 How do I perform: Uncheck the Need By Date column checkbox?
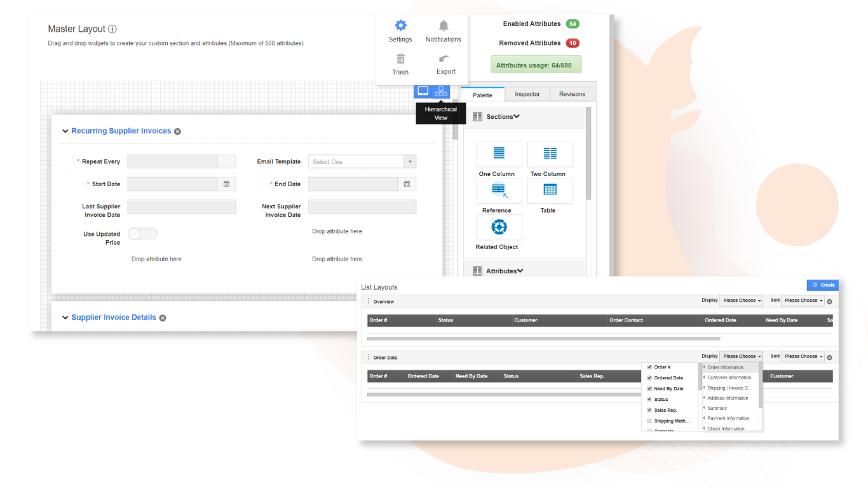(649, 389)
